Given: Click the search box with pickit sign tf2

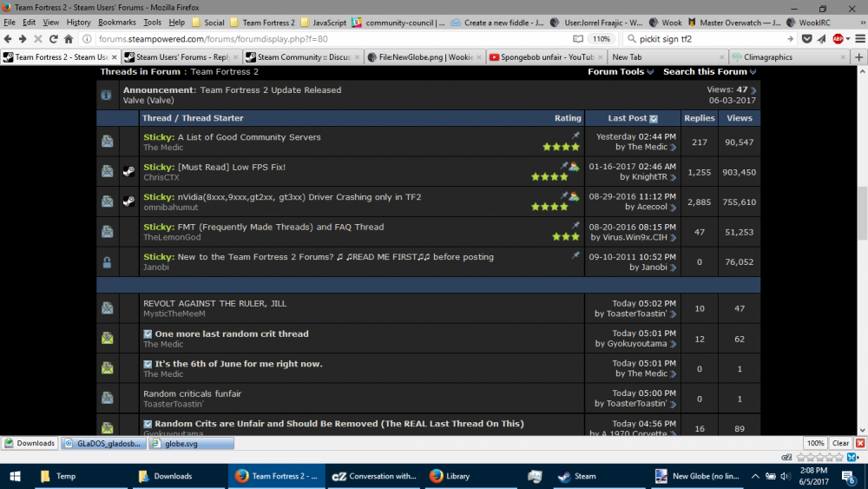Looking at the screenshot, I should click(x=710, y=39).
